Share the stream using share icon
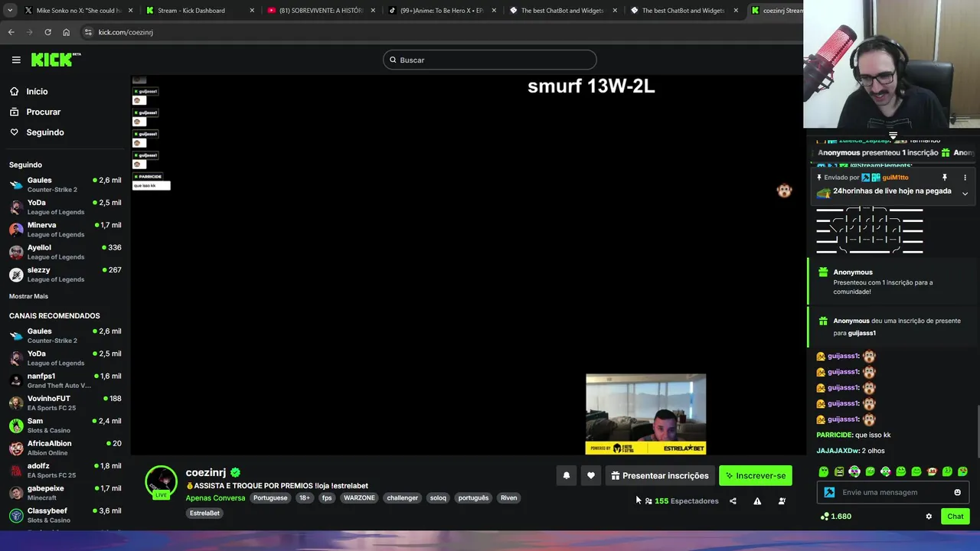Viewport: 980px width, 551px height. pos(733,501)
